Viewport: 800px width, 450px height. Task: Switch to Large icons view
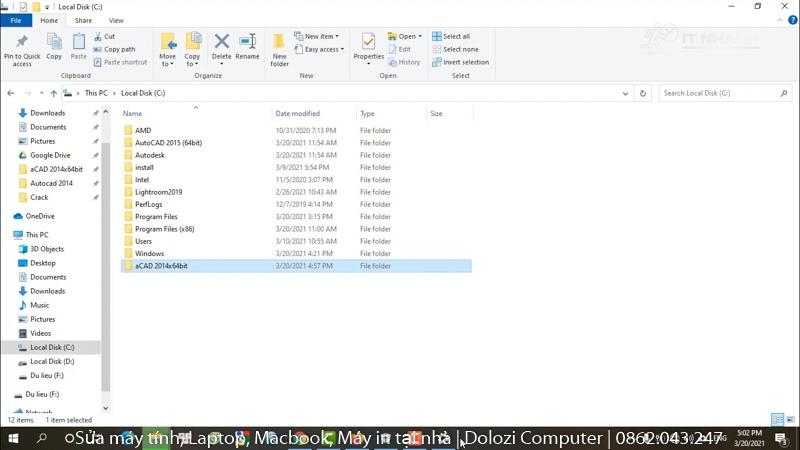coord(790,420)
